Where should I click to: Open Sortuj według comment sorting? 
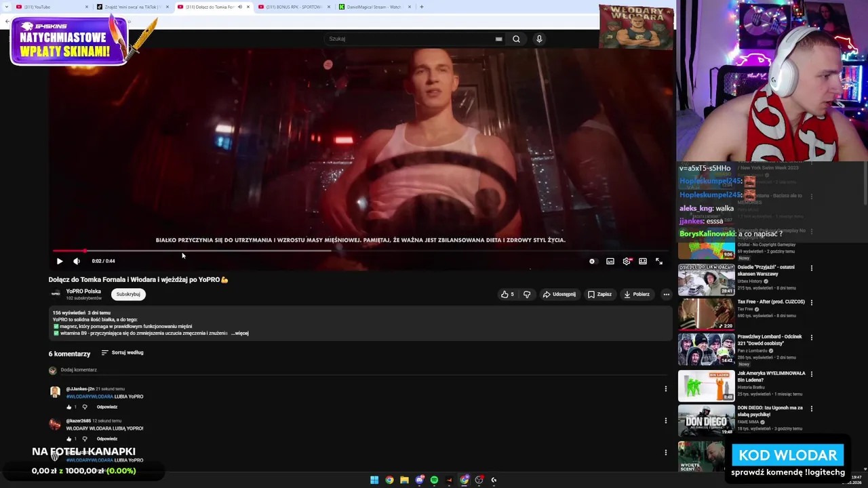(x=122, y=352)
